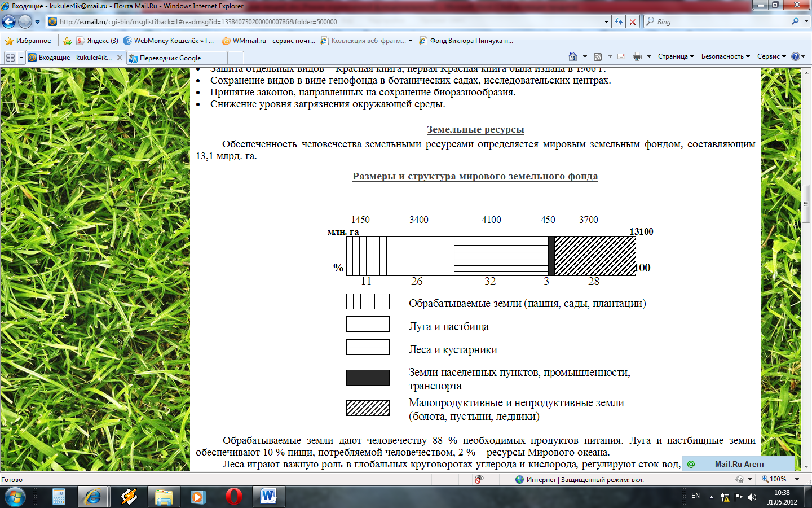
Task: Click the Размеры и структура мирового земельного фонда heading
Action: click(475, 176)
